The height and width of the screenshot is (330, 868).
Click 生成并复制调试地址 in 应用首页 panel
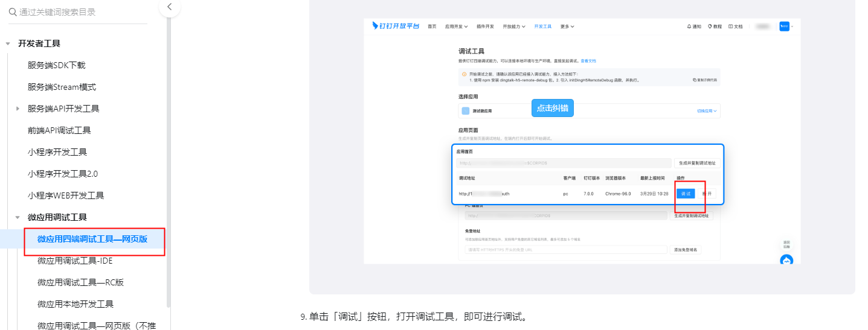697,163
